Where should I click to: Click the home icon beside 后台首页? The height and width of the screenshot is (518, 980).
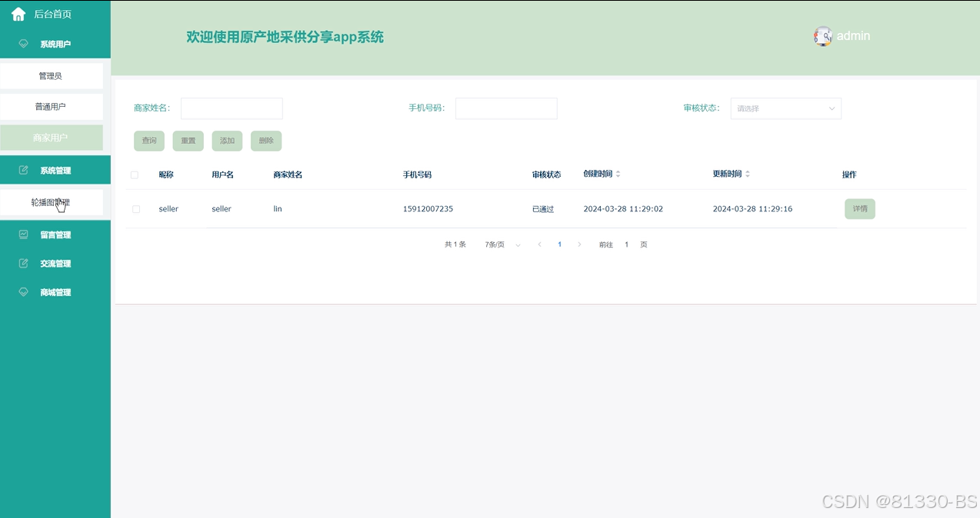pos(18,14)
